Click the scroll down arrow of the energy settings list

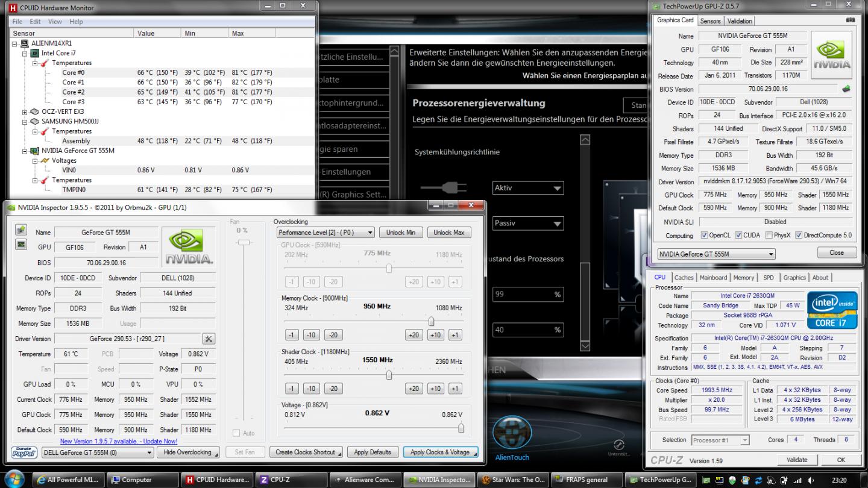pos(585,346)
